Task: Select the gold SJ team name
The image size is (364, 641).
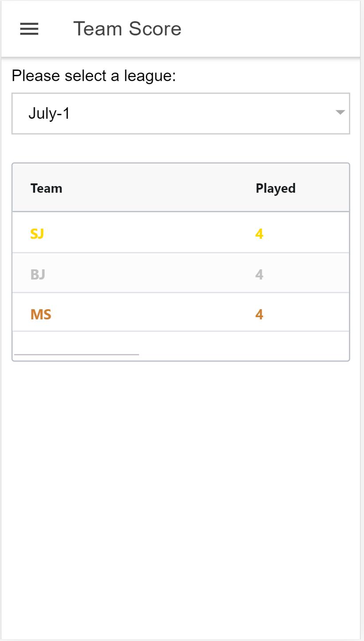Action: pos(37,233)
